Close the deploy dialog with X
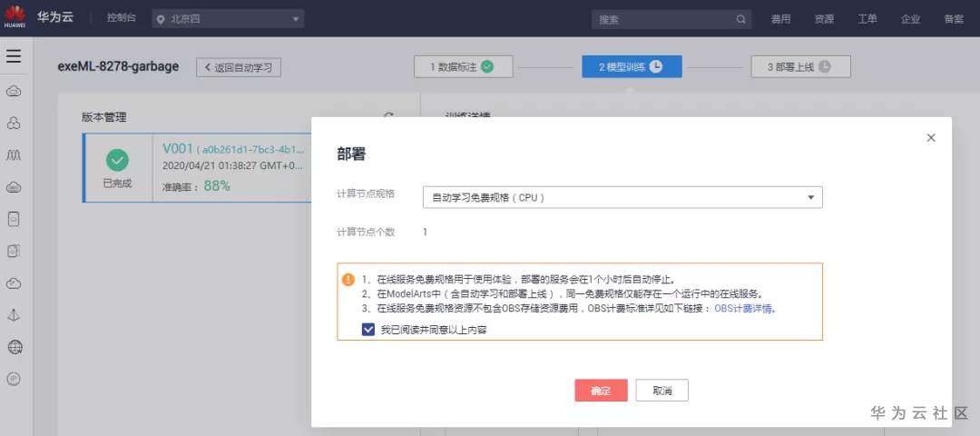 931,138
